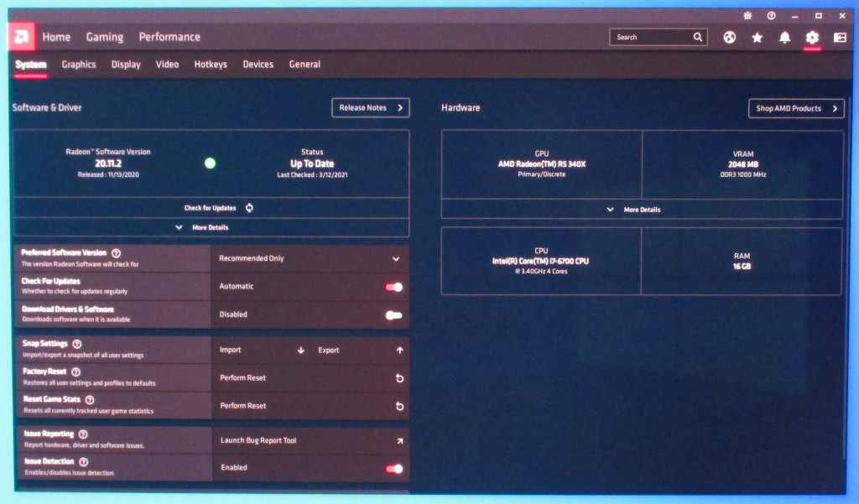Switch to the Graphics settings tab

[78, 64]
